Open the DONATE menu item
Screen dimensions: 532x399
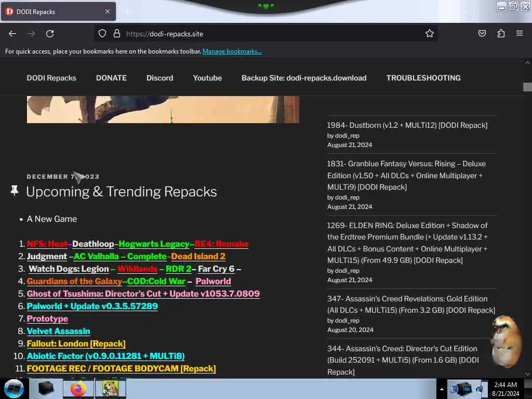click(x=111, y=78)
